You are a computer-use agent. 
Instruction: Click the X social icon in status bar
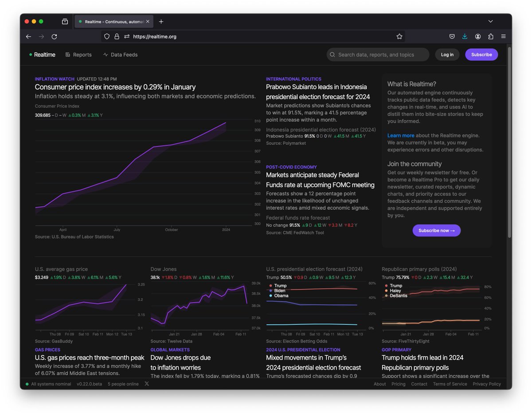click(147, 384)
